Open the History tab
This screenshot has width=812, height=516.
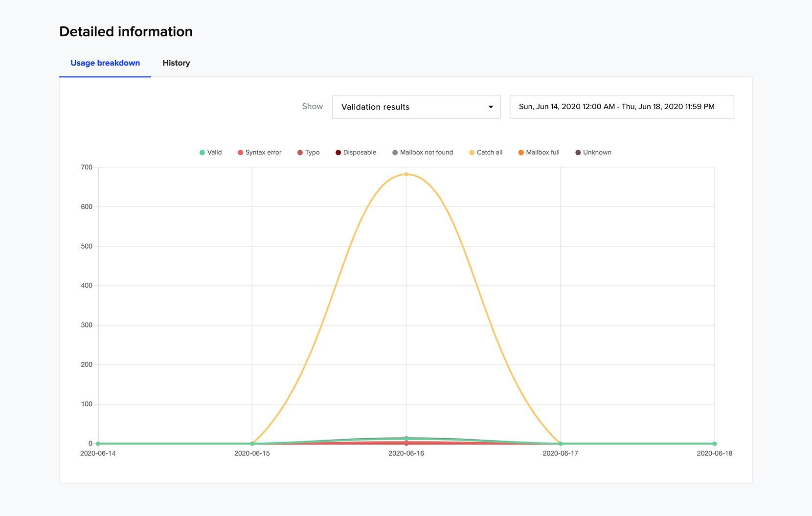click(176, 63)
